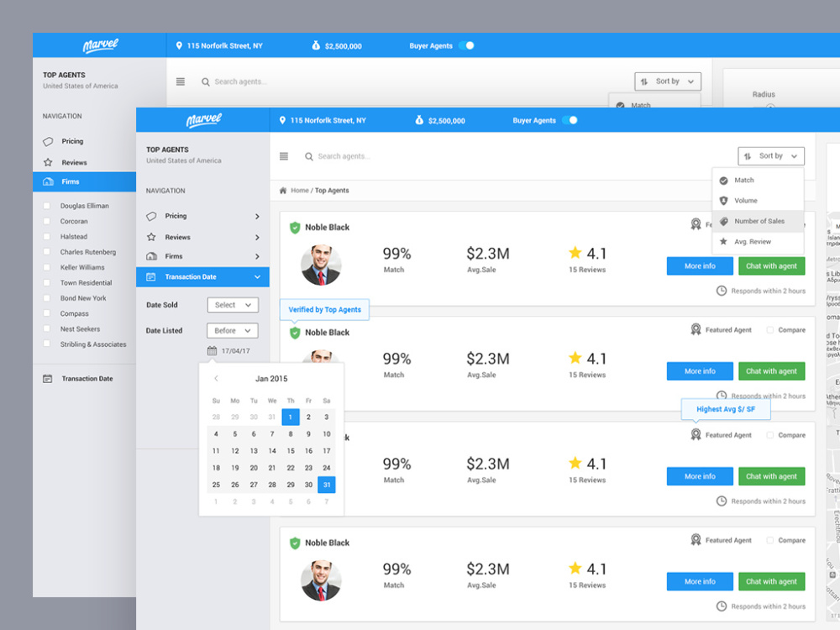The height and width of the screenshot is (630, 840).
Task: Click the Marvel logo in back window
Action: (100, 45)
